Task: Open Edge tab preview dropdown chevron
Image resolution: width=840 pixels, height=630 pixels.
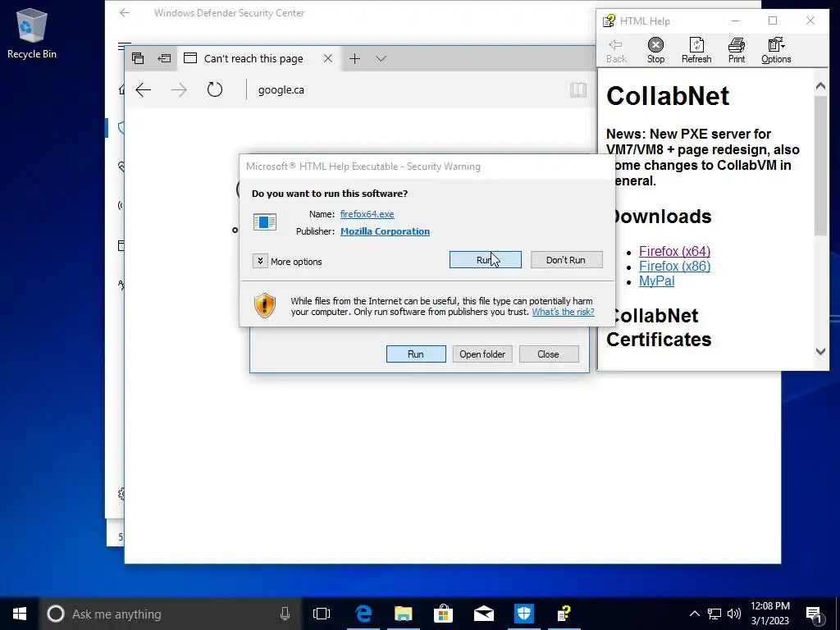Action: (381, 58)
